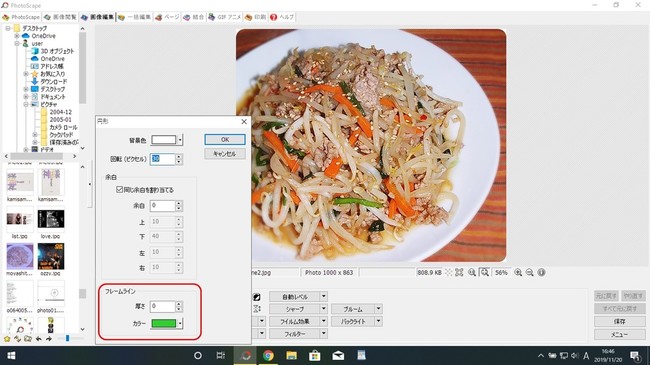Switch to the 画像閲覧 tab

[x=61, y=17]
